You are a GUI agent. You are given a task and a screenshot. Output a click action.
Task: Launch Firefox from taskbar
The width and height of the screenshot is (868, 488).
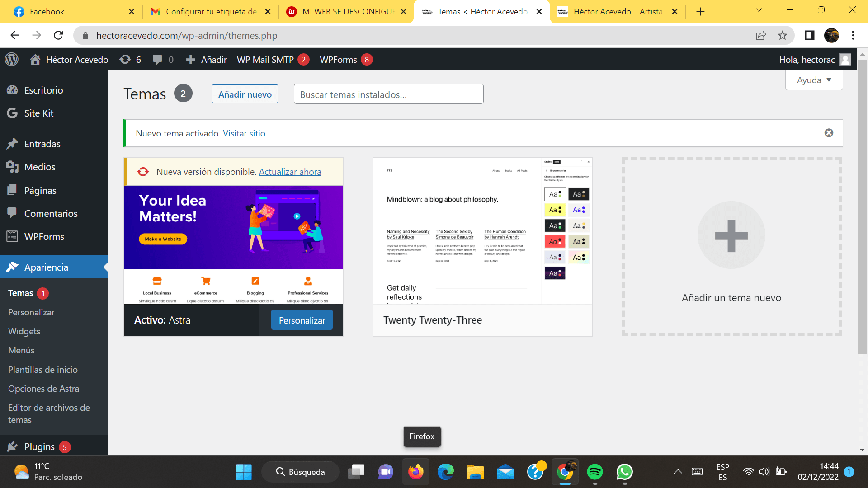pos(416,472)
